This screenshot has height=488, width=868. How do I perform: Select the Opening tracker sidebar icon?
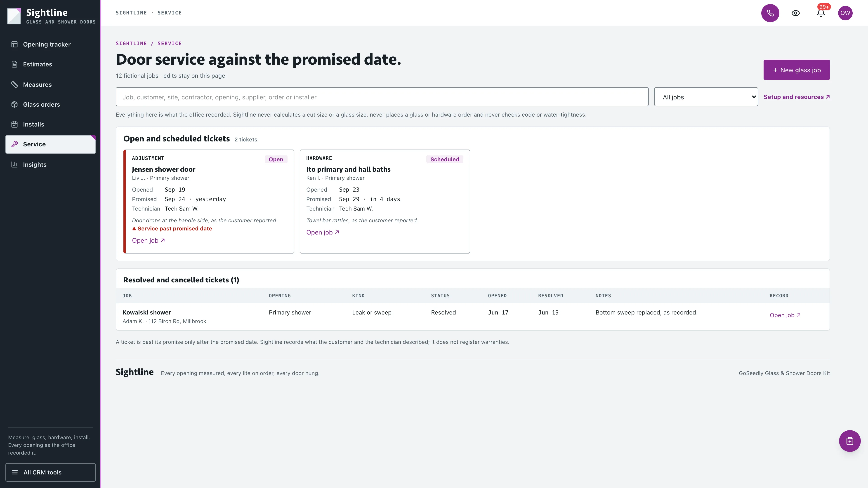click(14, 44)
